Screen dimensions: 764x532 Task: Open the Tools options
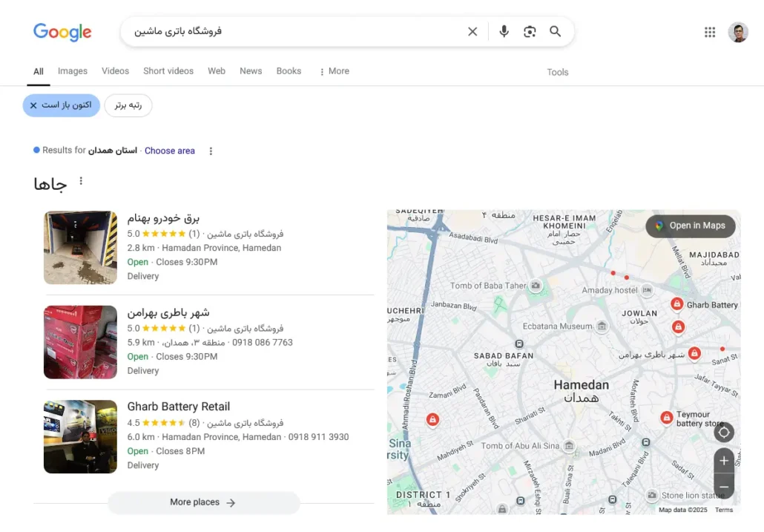[x=557, y=72]
